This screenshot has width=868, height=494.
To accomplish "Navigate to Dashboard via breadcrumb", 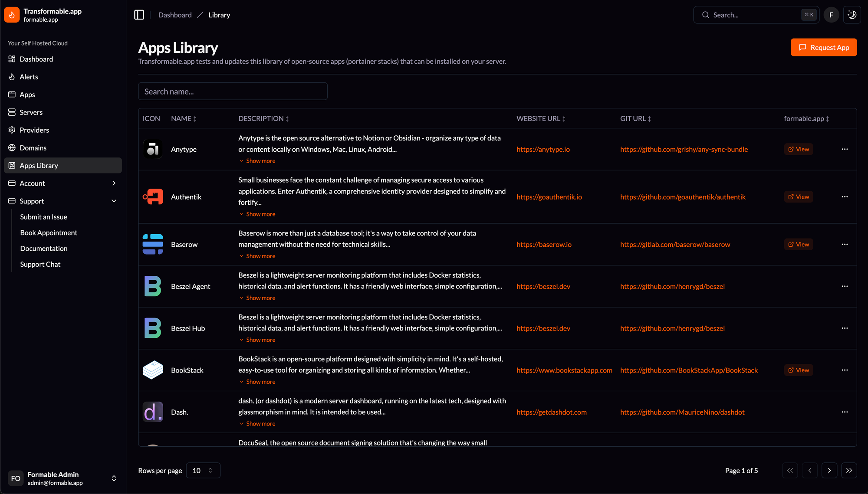I will 175,14.
